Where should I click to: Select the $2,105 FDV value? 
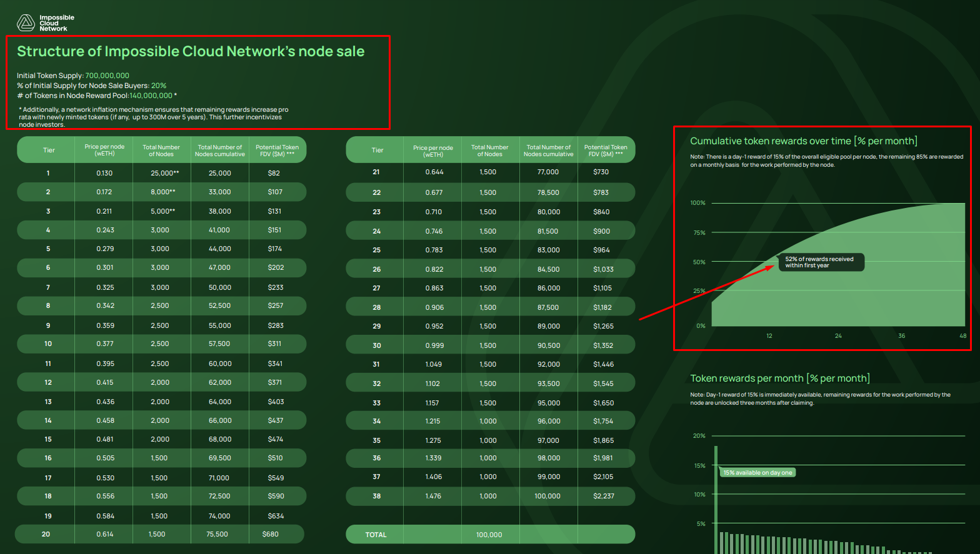(x=603, y=477)
